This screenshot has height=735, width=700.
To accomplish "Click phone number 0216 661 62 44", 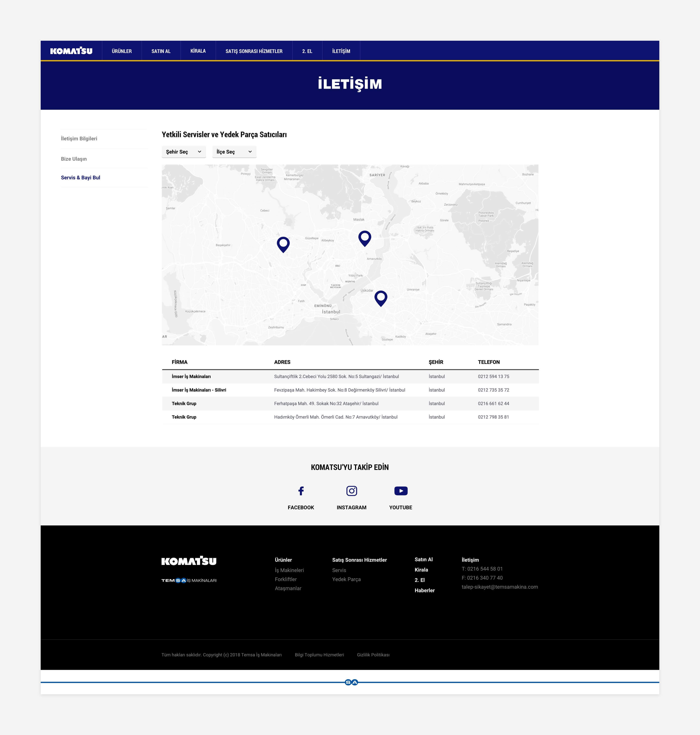I will 493,403.
